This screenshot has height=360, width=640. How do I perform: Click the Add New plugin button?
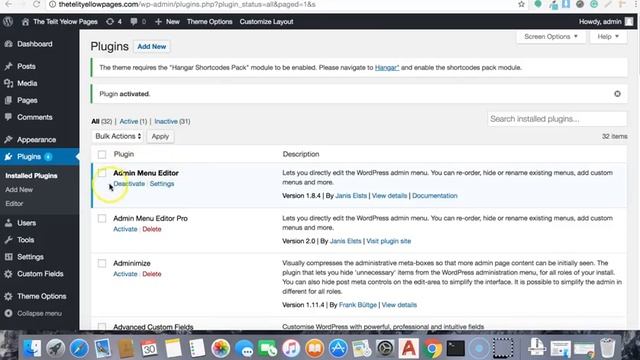(x=151, y=47)
